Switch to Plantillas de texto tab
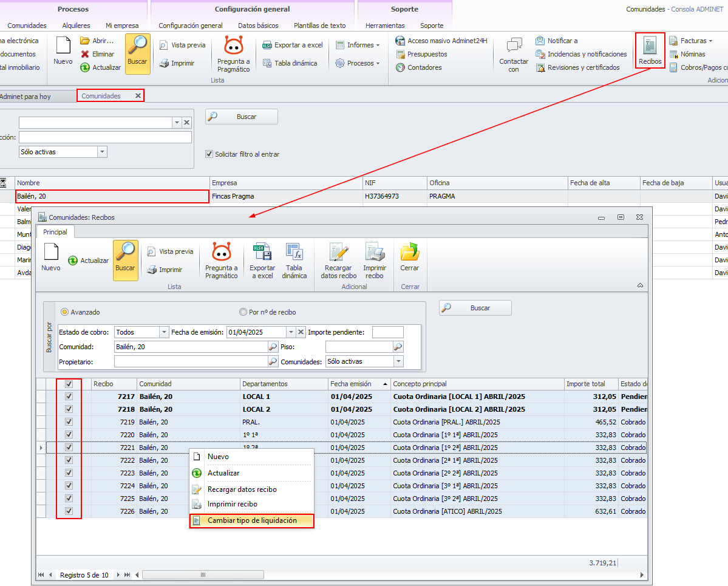 [319, 26]
